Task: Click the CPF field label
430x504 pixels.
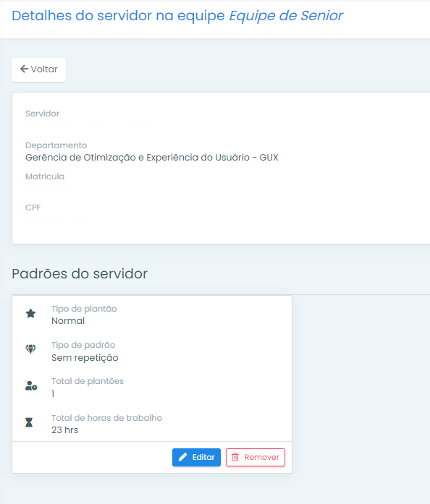Action: click(x=33, y=208)
